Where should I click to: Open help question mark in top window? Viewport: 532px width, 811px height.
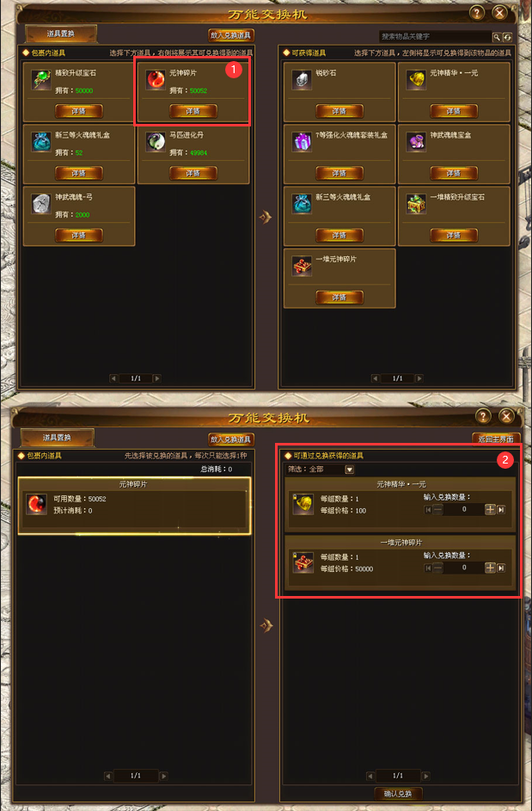(477, 13)
